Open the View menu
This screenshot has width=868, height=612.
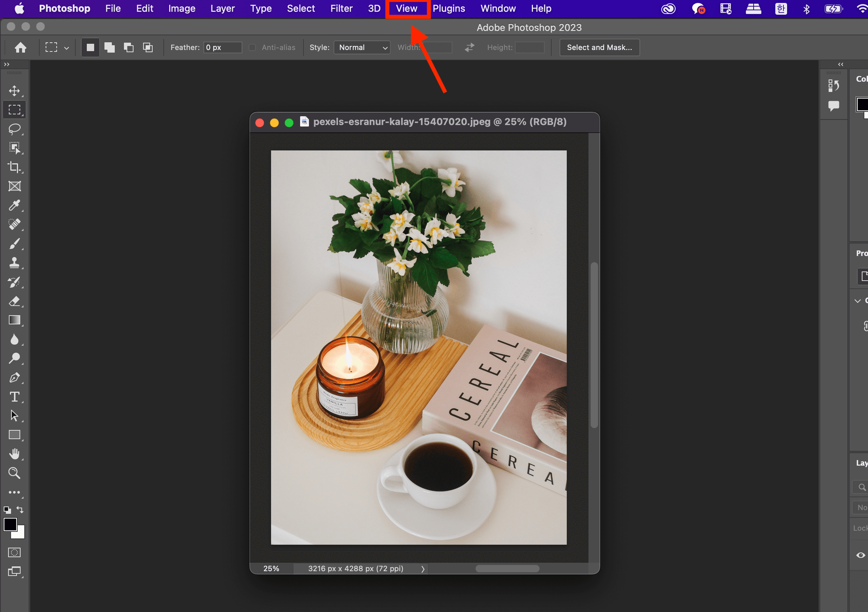406,8
